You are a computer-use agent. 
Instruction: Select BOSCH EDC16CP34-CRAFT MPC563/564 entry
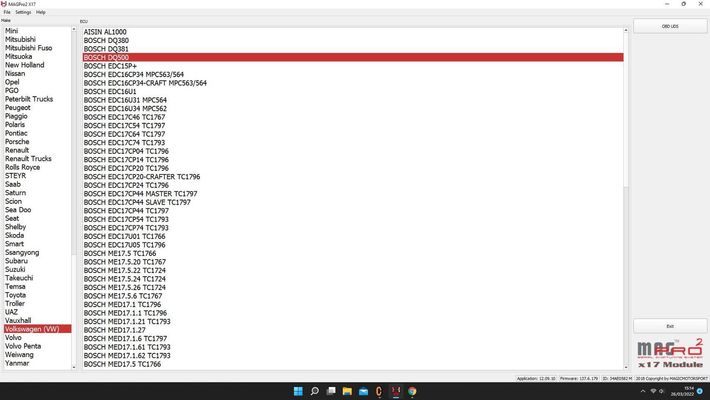[x=353, y=83]
